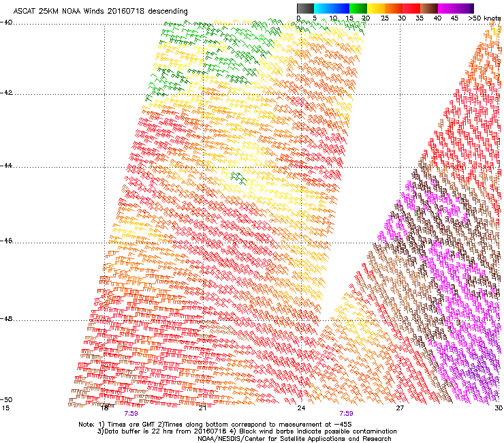Click the '30' longitude axis label
This screenshot has width=504, height=443.
click(x=499, y=408)
